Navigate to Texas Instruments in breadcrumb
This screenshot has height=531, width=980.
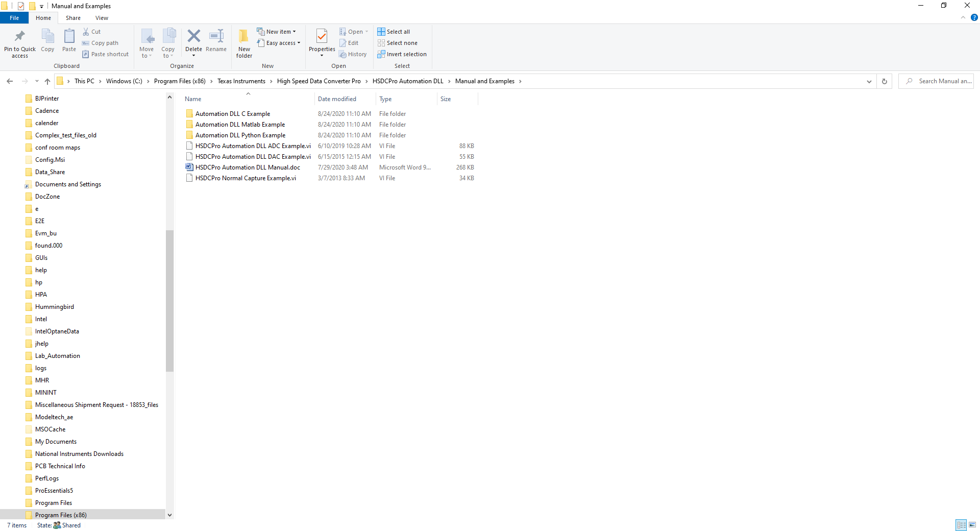pos(241,81)
